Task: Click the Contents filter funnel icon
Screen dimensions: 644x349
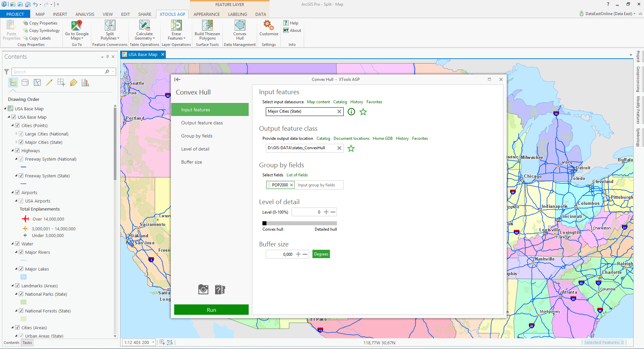Action: click(6, 72)
